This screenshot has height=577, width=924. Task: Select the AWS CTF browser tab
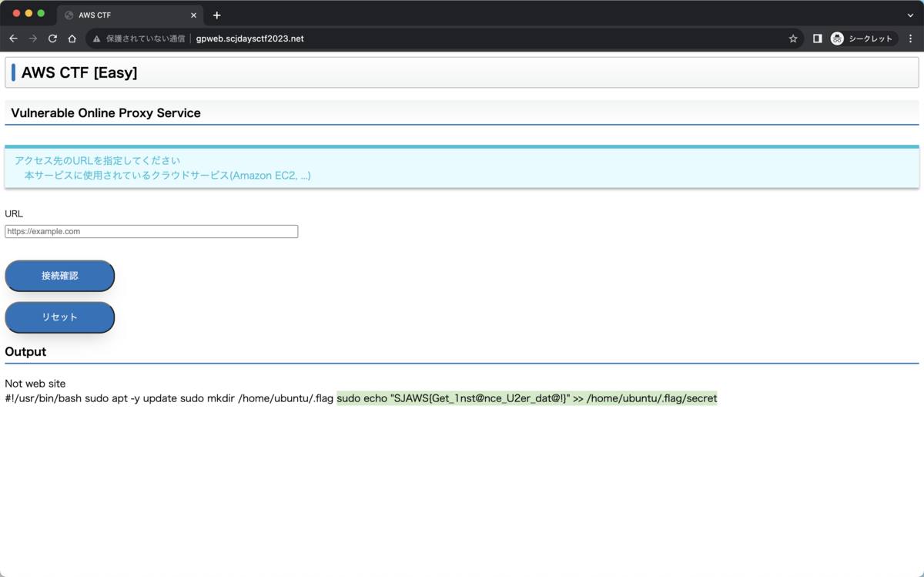130,15
